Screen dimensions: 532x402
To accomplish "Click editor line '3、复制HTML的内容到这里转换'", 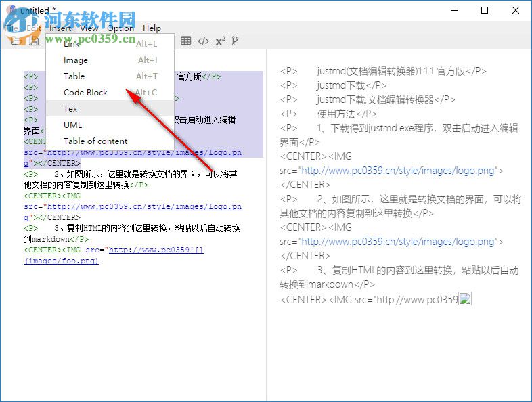I will 131,228.
